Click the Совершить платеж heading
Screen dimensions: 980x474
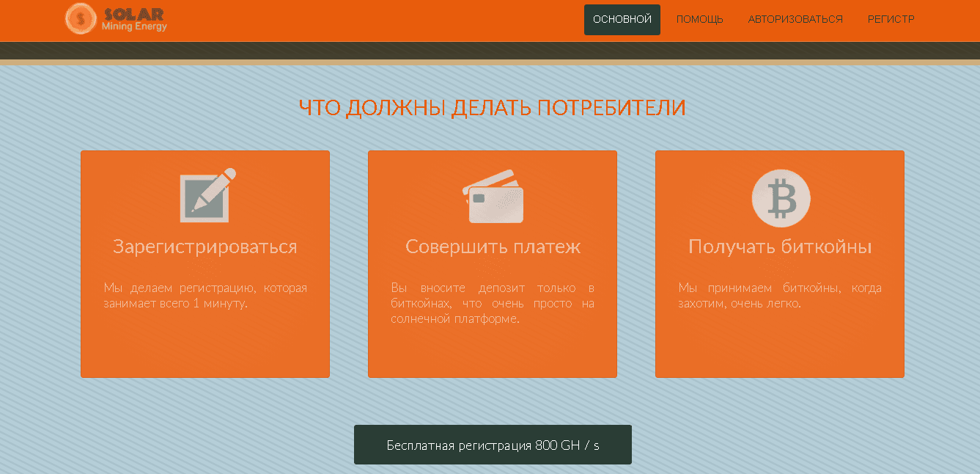tap(492, 247)
